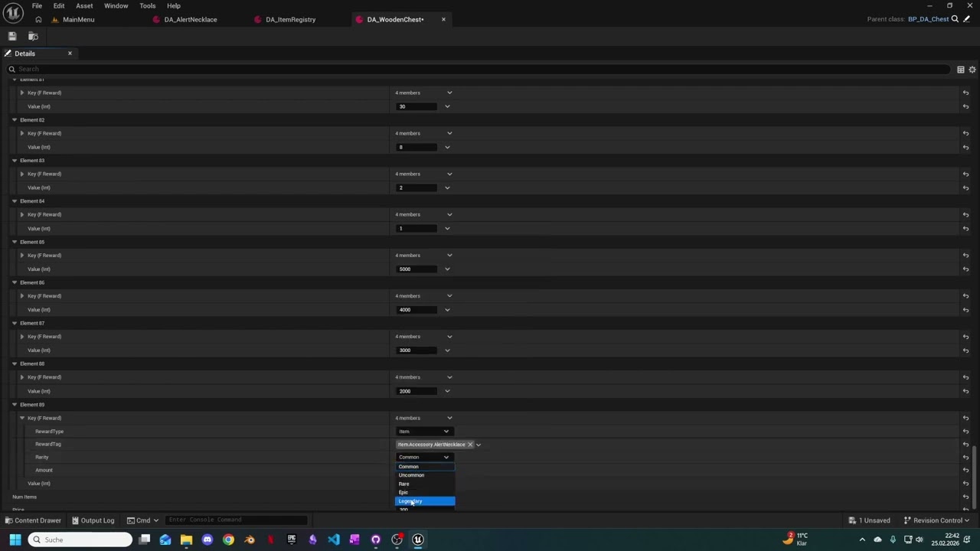Click the magnifier icon beside BP_DA_Chest

pos(955,19)
